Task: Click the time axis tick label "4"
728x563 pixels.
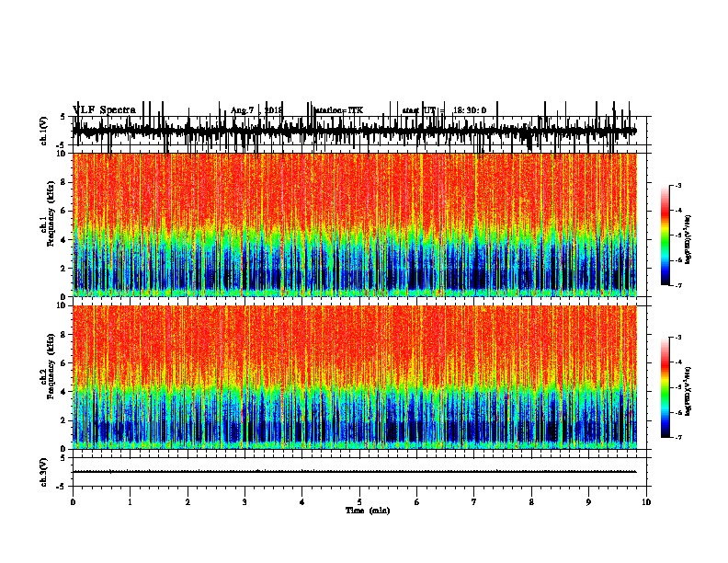Action: 302,502
